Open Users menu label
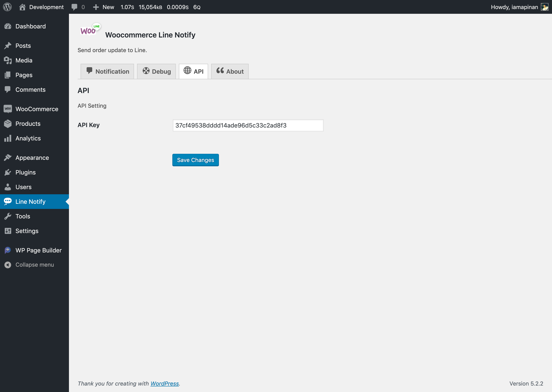The width and height of the screenshot is (552, 392). pos(23,187)
